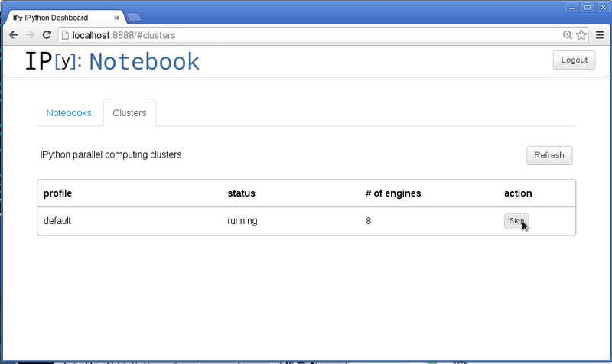The image size is (612, 364).
Task: Open the Chrome hamburger menu
Action: pyautogui.click(x=600, y=35)
